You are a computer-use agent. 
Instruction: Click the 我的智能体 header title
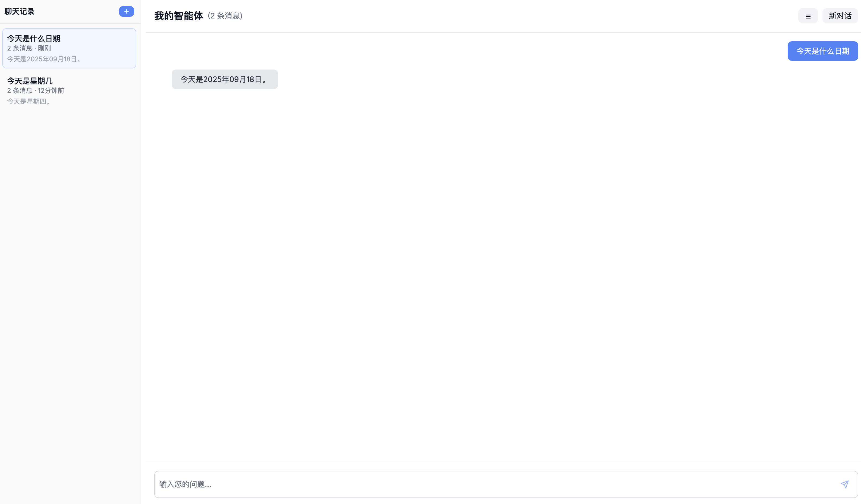[179, 16]
